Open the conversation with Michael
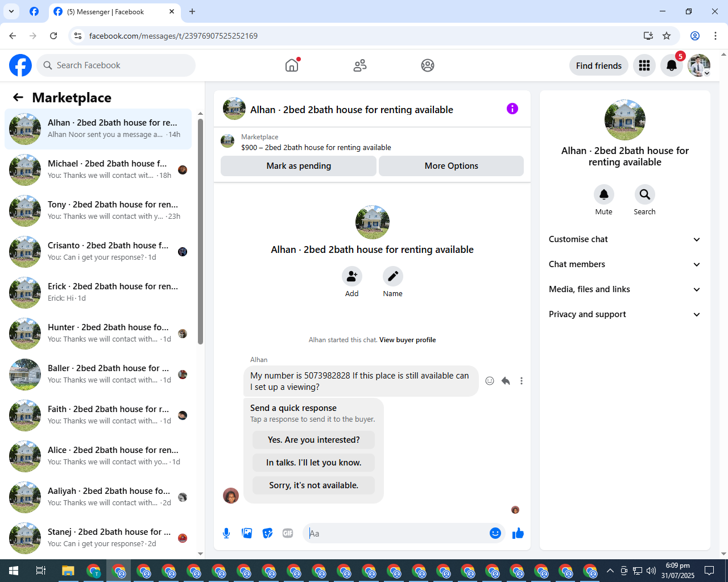Image resolution: width=728 pixels, height=582 pixels. click(x=98, y=169)
